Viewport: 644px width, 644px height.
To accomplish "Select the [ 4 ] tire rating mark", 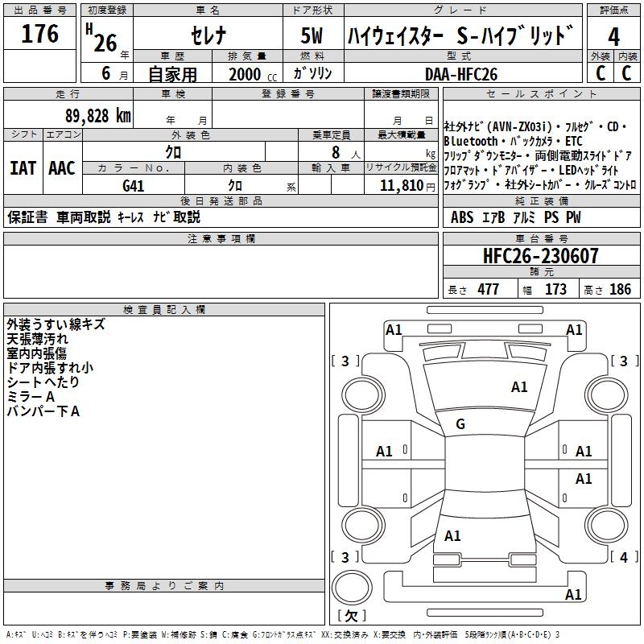I will (624, 557).
